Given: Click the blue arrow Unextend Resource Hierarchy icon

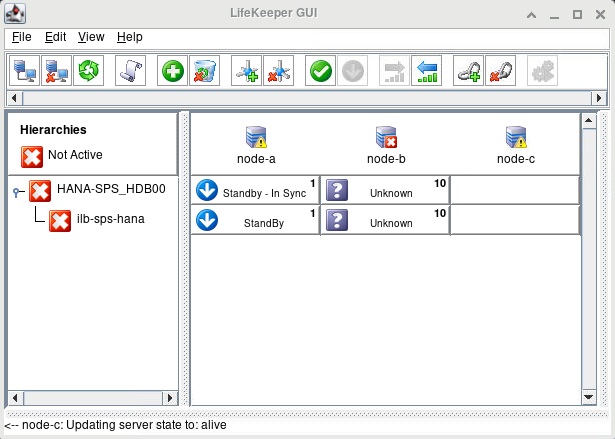Looking at the screenshot, I should click(x=427, y=71).
